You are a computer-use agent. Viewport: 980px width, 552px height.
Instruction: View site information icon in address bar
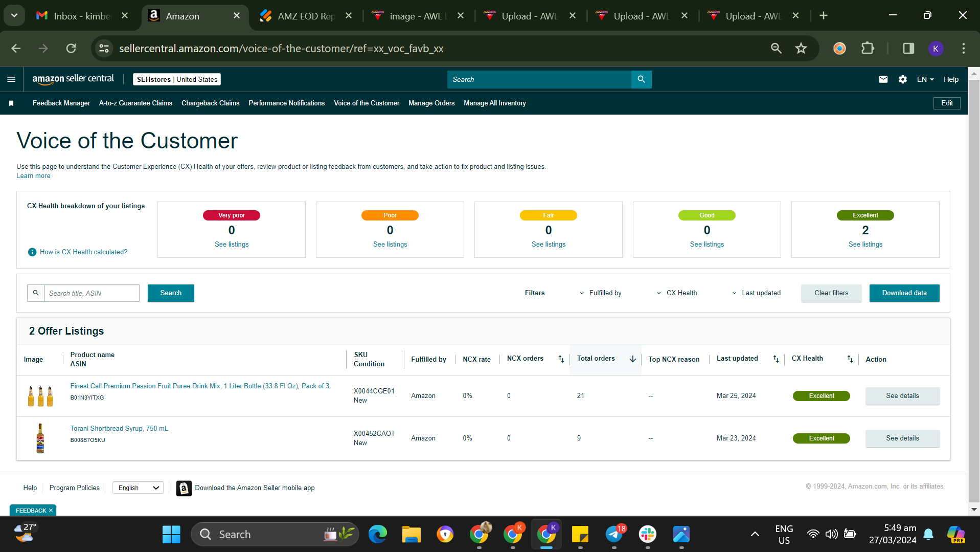104,49
